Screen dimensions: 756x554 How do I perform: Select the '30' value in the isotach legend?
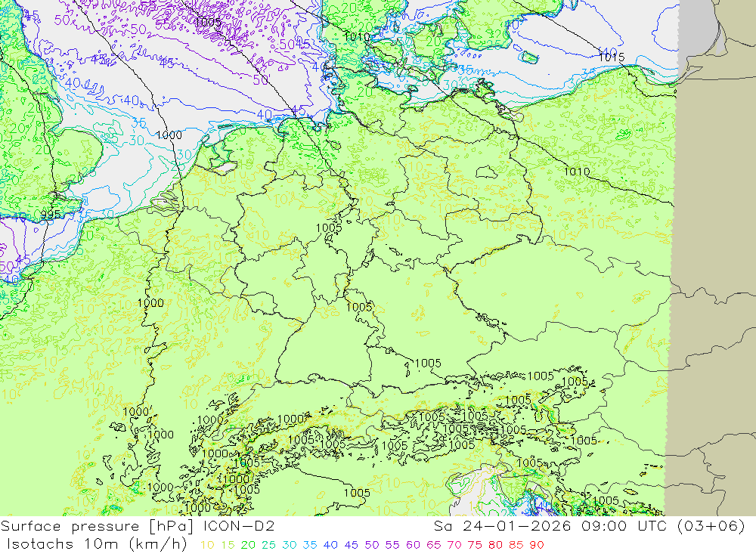tap(290, 546)
